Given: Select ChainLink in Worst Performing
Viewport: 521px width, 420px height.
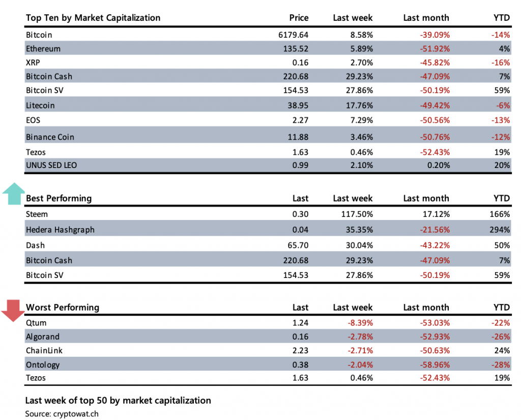Looking at the screenshot, I should (44, 351).
